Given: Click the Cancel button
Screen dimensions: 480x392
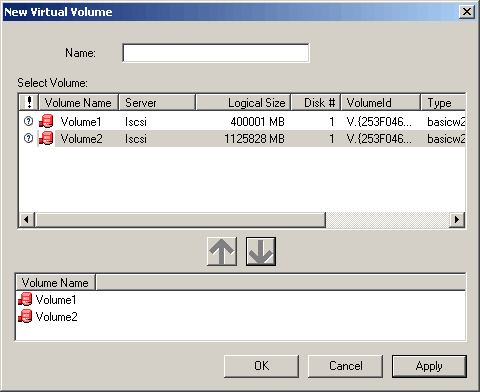Looking at the screenshot, I should (x=345, y=366).
